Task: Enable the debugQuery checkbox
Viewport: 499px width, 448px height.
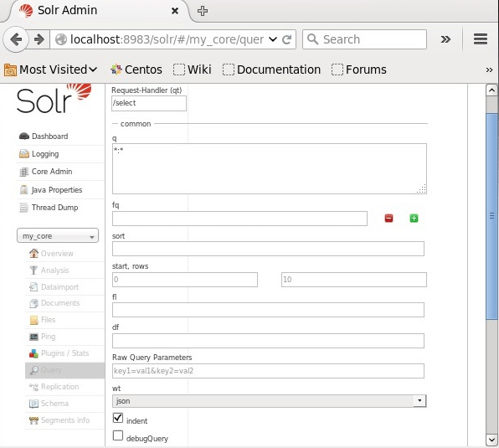Action: pos(118,435)
